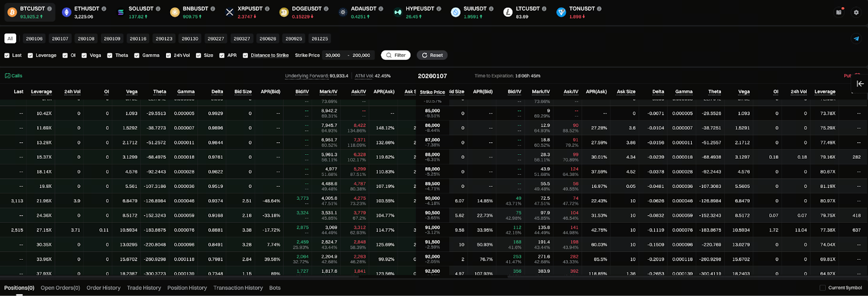Viewport: 868px width, 296px height.
Task: Uncheck the Leverage column checkbox
Action: [30, 55]
